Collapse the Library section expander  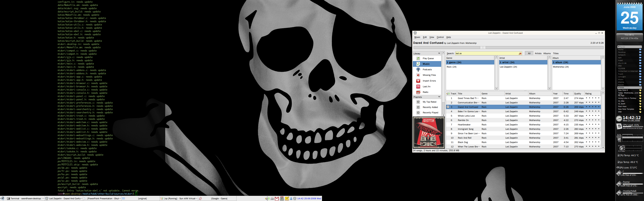[x=439, y=53]
